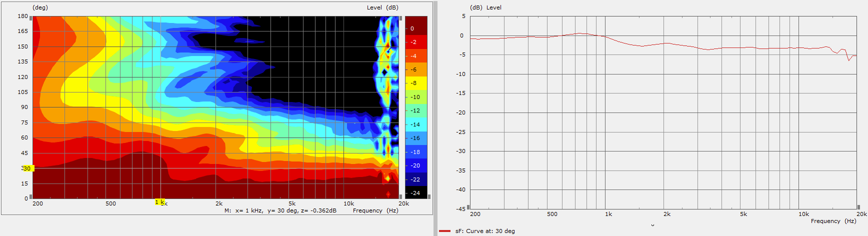Click the red 30 degree response curve
Screen dimensions: 868x236
pyautogui.click(x=663, y=44)
